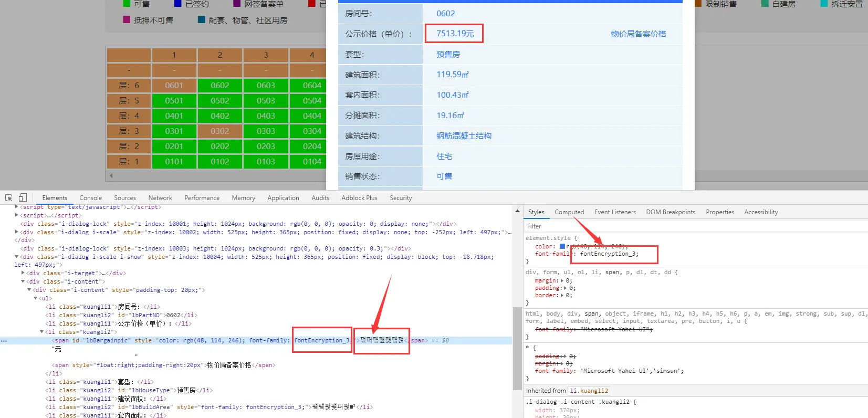This screenshot has width=868, height=418.
Task: Select the li id="lbPartNO" 0602 DOM line
Action: pos(121,315)
